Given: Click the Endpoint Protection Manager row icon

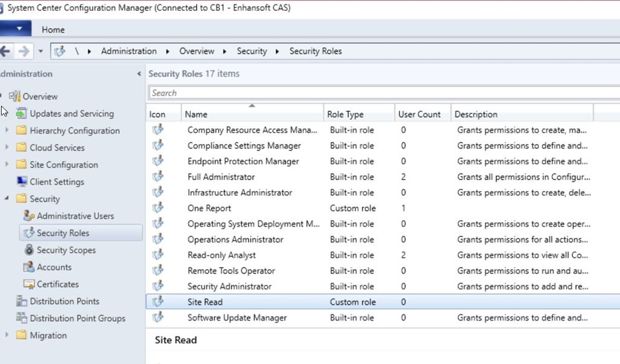Looking at the screenshot, I should pyautogui.click(x=158, y=161).
